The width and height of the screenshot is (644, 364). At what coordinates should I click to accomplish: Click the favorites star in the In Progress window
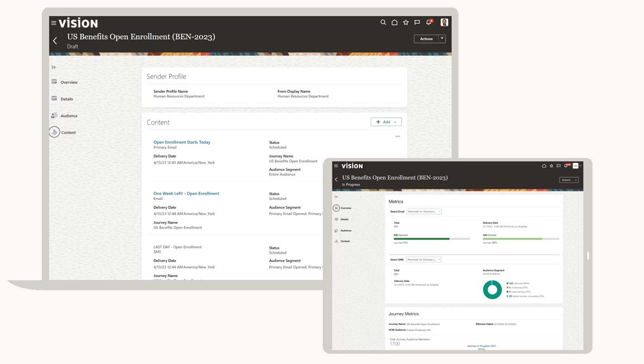pos(551,166)
